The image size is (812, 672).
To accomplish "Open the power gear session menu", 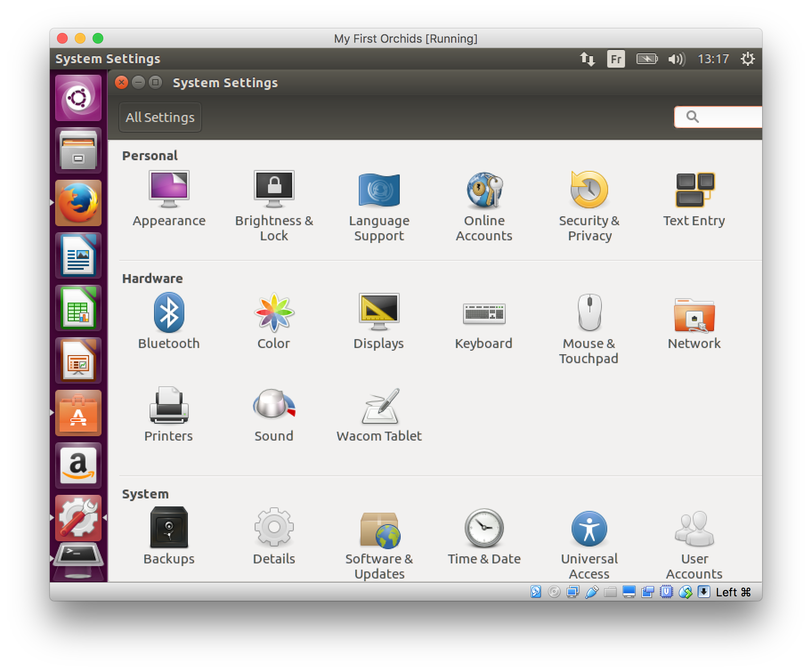I will pos(747,59).
